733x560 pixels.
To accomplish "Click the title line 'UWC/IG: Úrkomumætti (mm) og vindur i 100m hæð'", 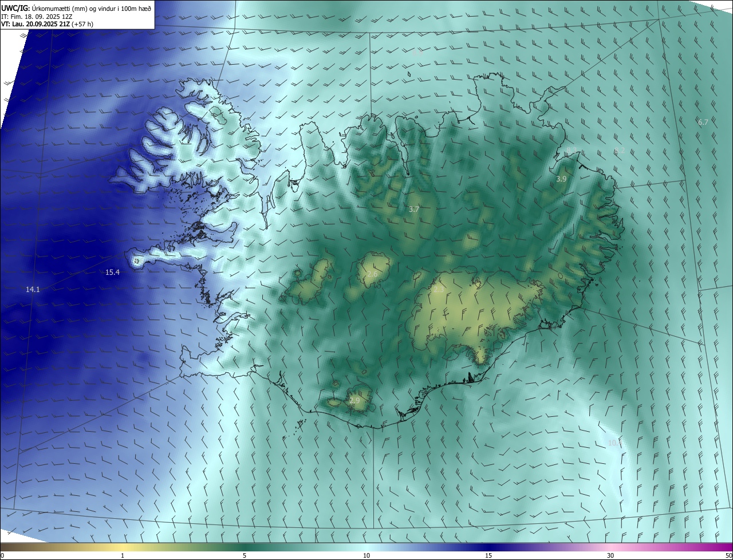I will tap(76, 8).
